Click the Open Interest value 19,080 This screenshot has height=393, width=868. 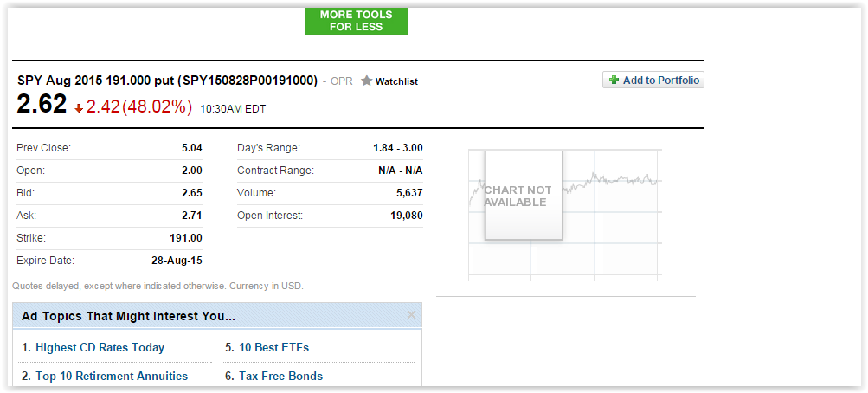click(407, 216)
